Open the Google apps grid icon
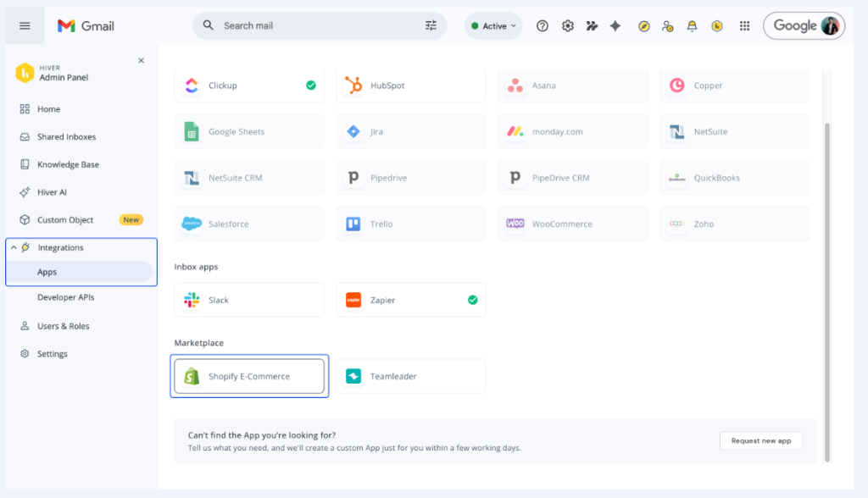This screenshot has height=498, width=868. pyautogui.click(x=744, y=26)
